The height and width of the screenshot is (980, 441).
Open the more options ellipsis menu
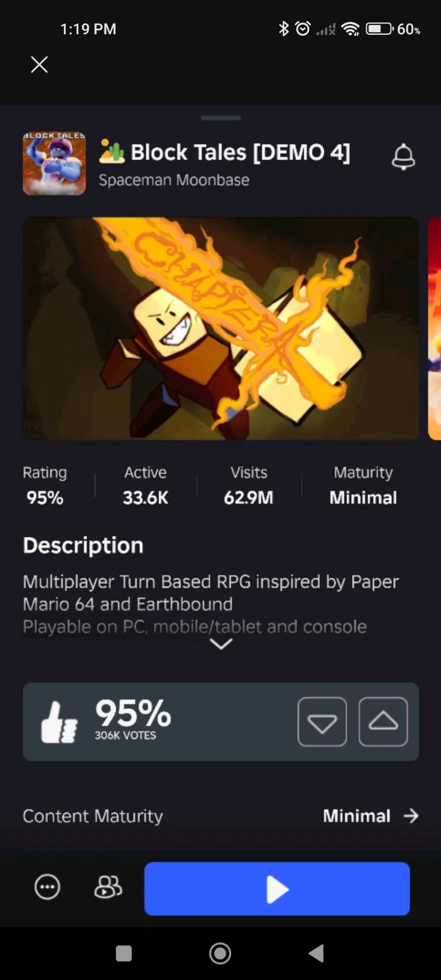[x=48, y=887]
